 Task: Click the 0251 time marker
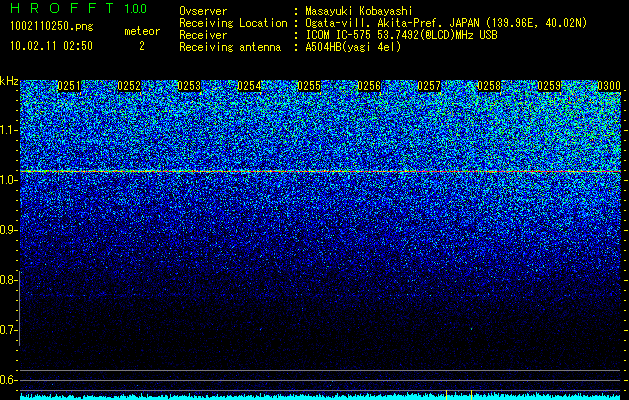click(69, 86)
